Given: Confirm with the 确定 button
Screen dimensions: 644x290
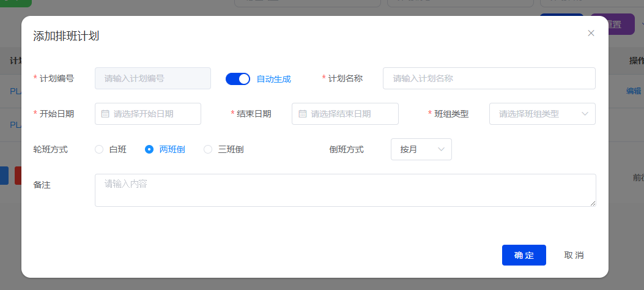Looking at the screenshot, I should point(524,255).
